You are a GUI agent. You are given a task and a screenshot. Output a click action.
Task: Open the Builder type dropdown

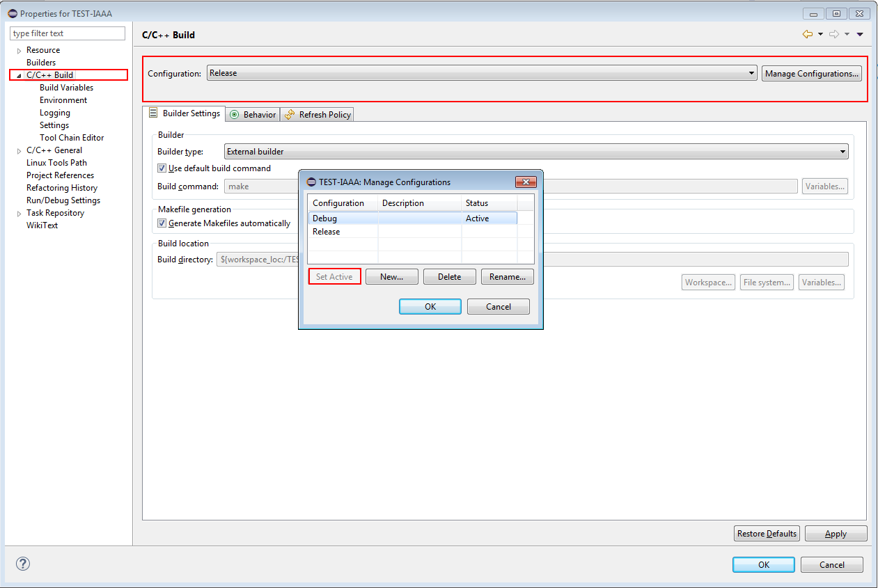536,152
